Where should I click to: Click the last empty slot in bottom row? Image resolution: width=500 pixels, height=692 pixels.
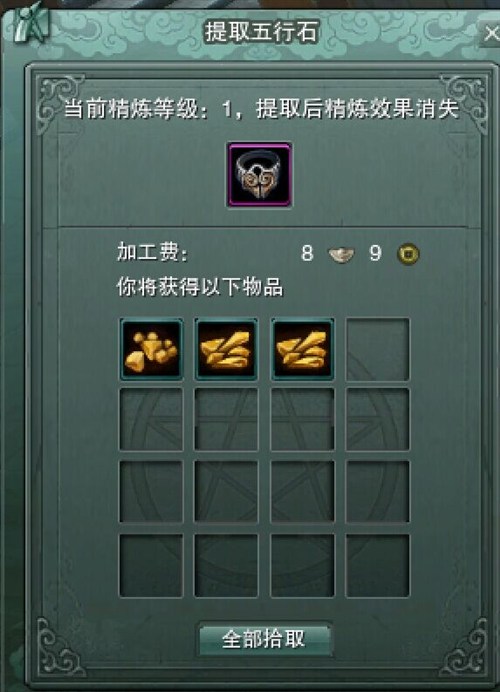(x=378, y=566)
